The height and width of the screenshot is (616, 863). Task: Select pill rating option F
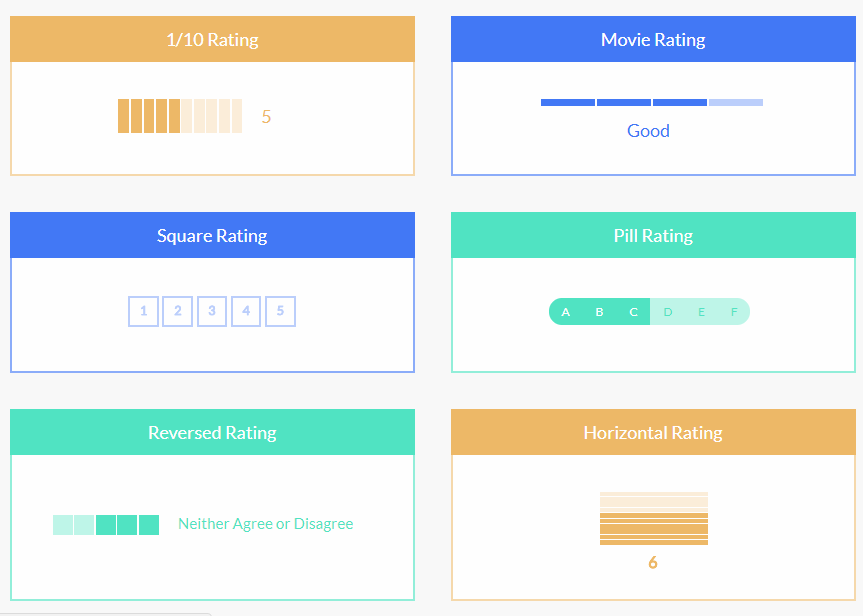pos(734,312)
